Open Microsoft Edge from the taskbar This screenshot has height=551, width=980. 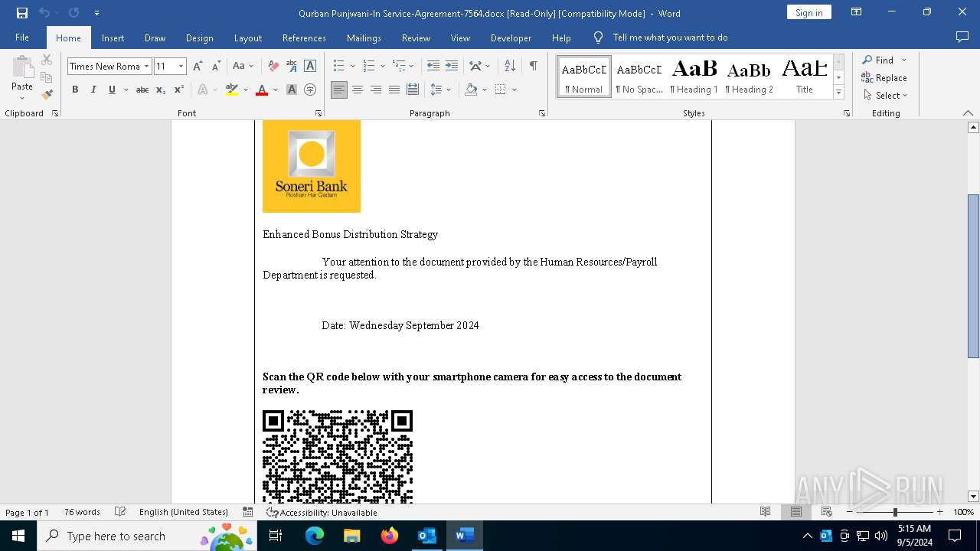315,536
